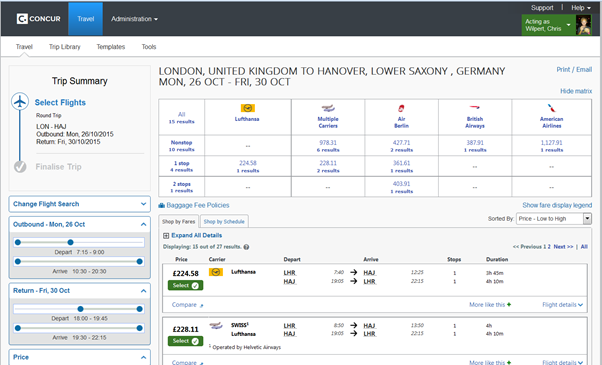Open Trip Library

pyautogui.click(x=64, y=47)
